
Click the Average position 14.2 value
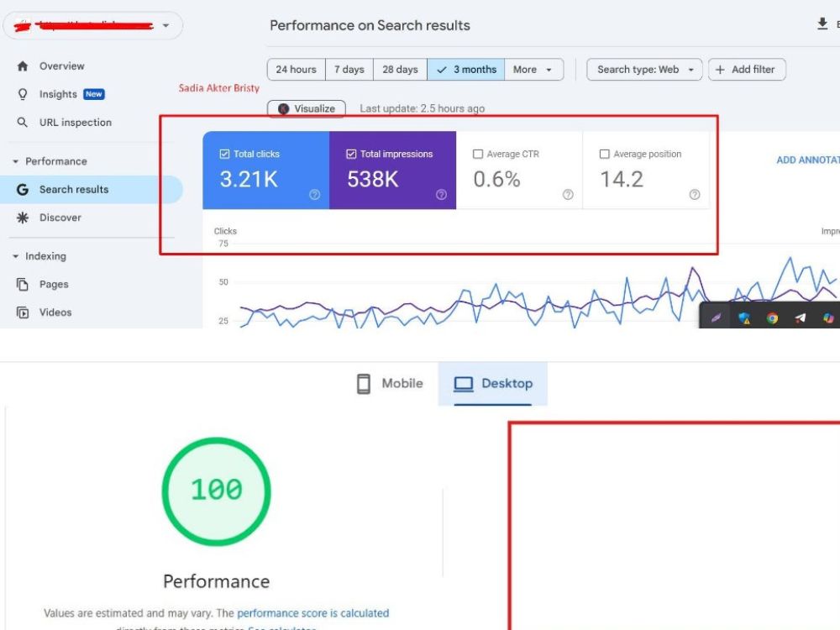[x=622, y=180]
